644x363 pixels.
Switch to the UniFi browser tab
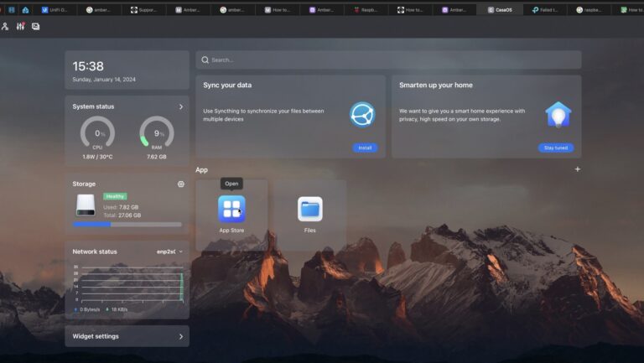coord(56,10)
